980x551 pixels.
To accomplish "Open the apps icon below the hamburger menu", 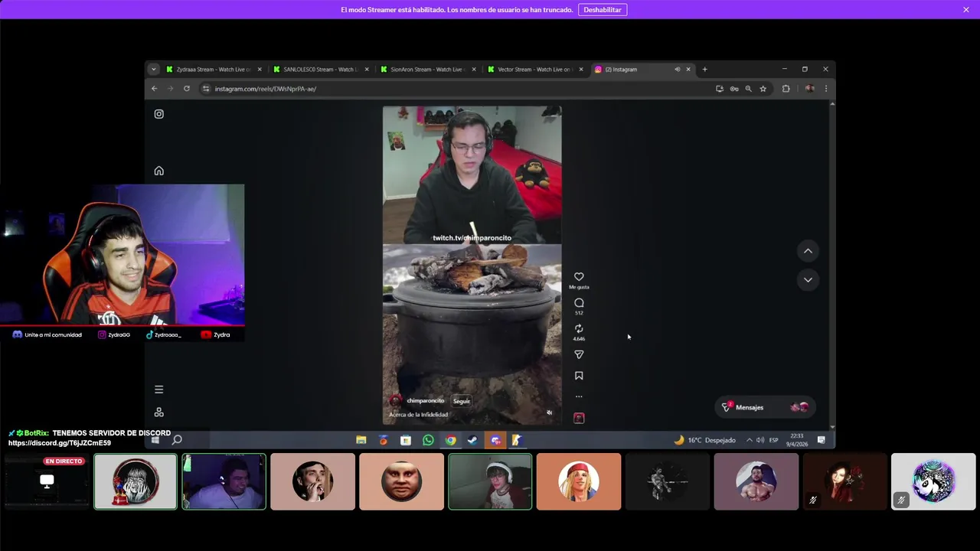I will (158, 412).
